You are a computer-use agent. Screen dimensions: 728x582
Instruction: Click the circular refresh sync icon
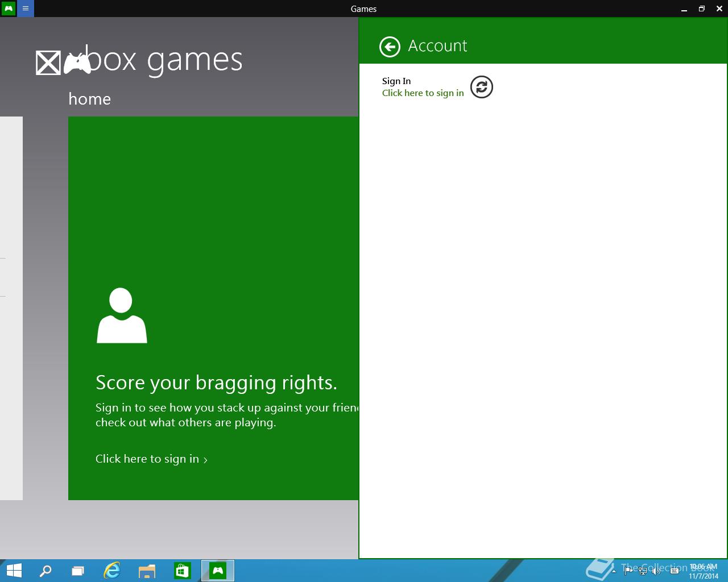point(481,87)
